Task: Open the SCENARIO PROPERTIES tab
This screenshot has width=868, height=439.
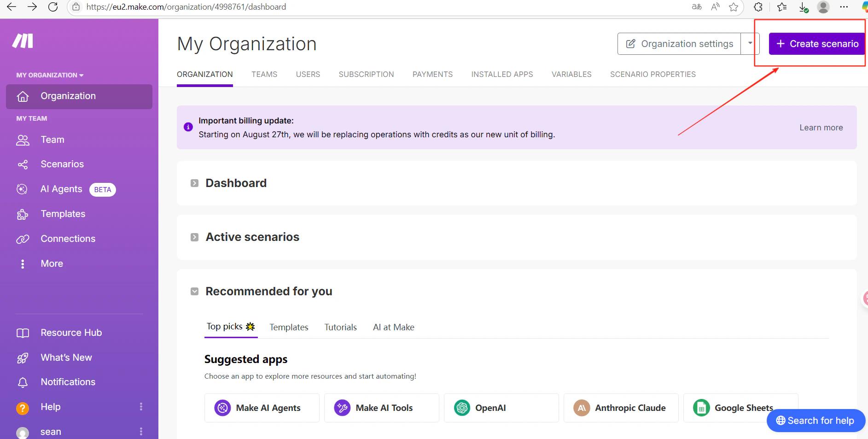Action: pyautogui.click(x=652, y=74)
